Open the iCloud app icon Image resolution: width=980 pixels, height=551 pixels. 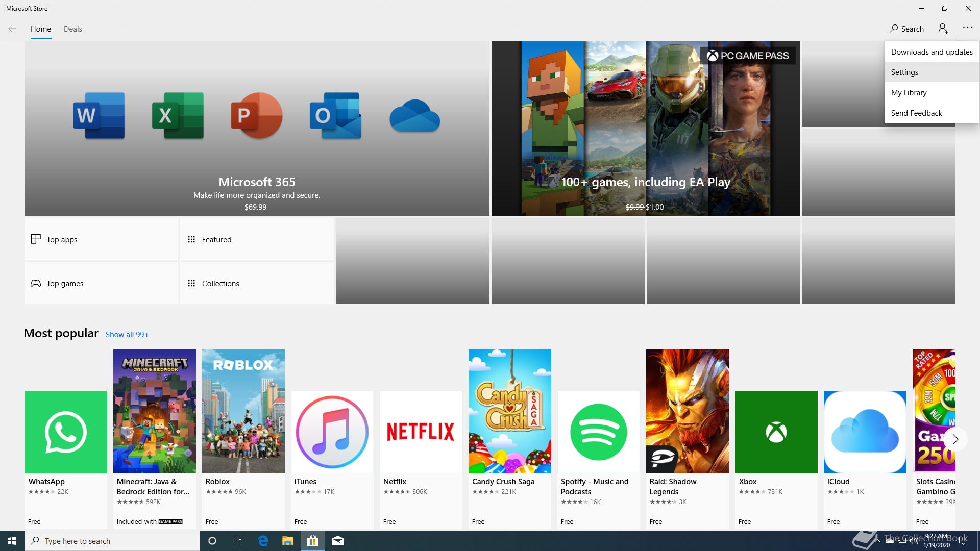click(x=865, y=432)
